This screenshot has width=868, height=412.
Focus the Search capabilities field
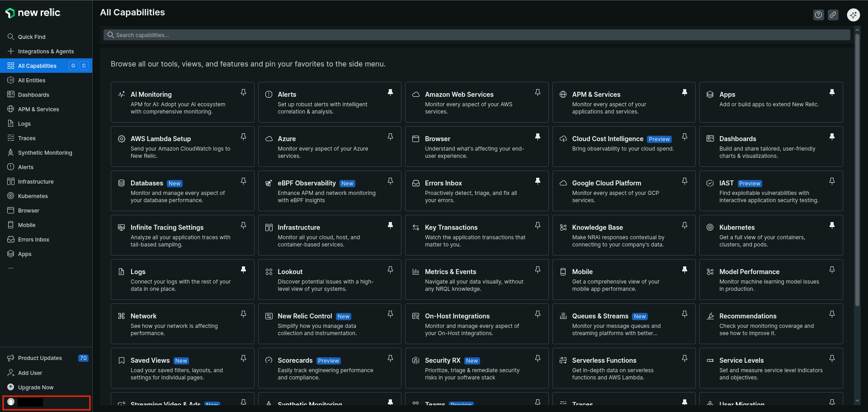coord(477,35)
